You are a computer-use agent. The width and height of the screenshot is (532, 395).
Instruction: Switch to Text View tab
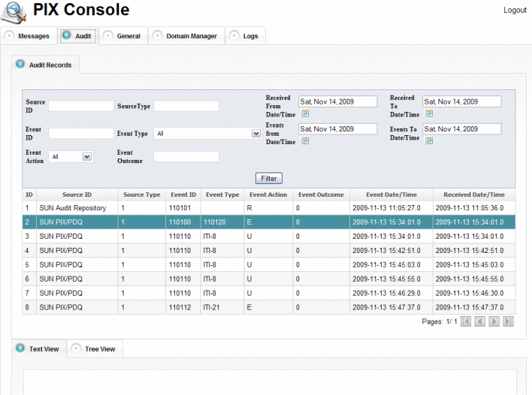(39, 349)
